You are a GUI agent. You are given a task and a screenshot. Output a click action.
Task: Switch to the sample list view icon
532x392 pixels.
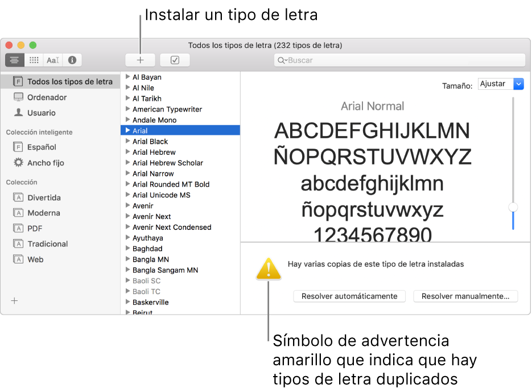coord(15,60)
